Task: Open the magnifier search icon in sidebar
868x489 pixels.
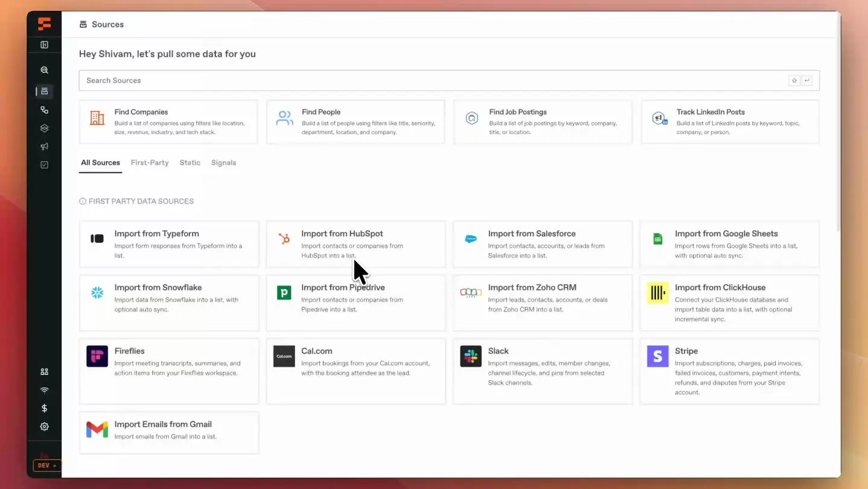Action: tap(44, 70)
